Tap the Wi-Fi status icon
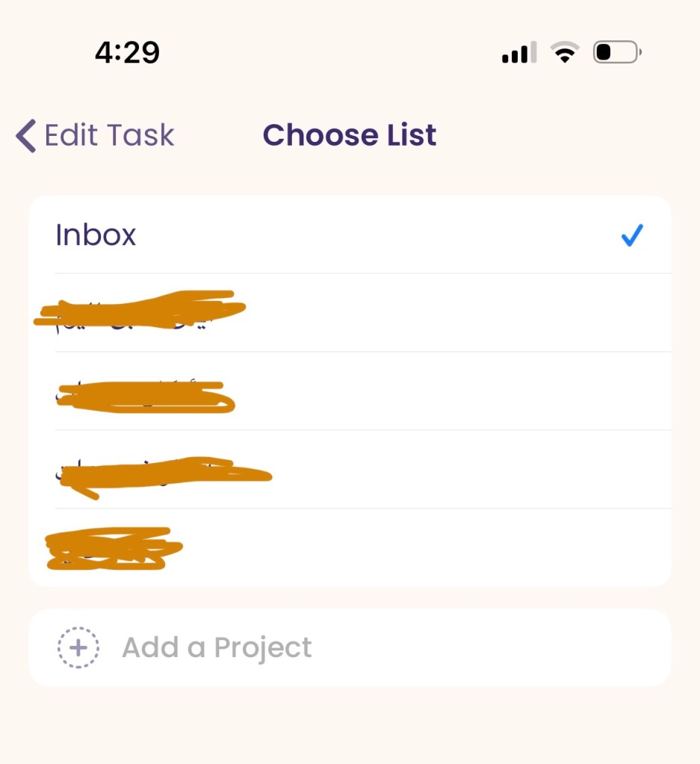The width and height of the screenshot is (700, 764). coord(565,53)
